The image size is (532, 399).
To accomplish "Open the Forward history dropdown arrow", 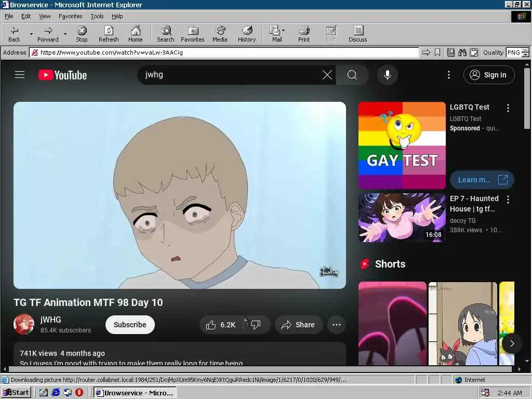I will tap(65, 34).
